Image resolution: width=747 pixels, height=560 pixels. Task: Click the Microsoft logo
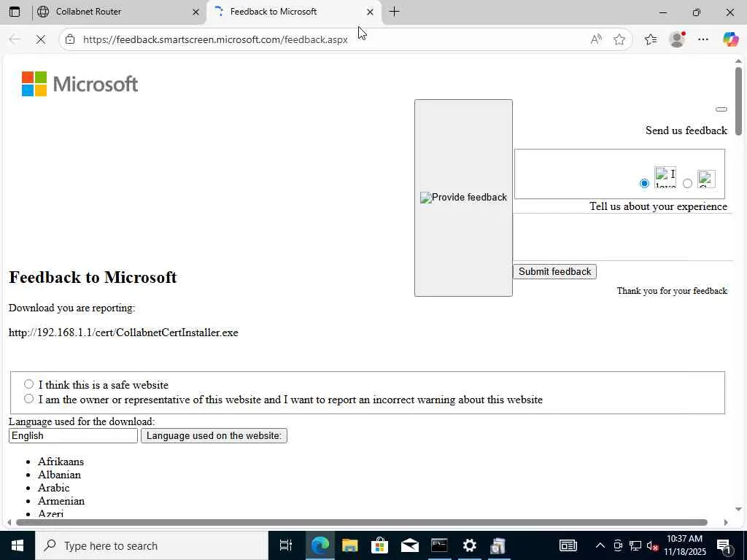(x=80, y=84)
